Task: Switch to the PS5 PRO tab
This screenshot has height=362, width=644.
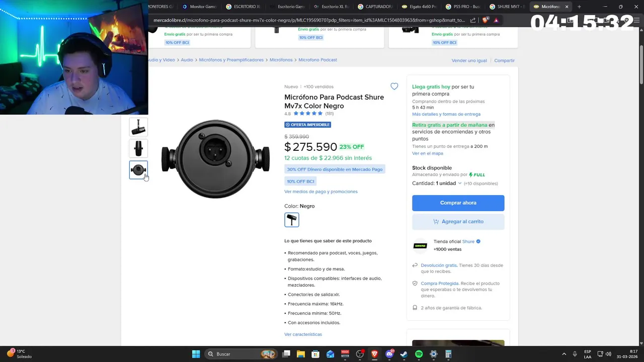Action: point(463,7)
